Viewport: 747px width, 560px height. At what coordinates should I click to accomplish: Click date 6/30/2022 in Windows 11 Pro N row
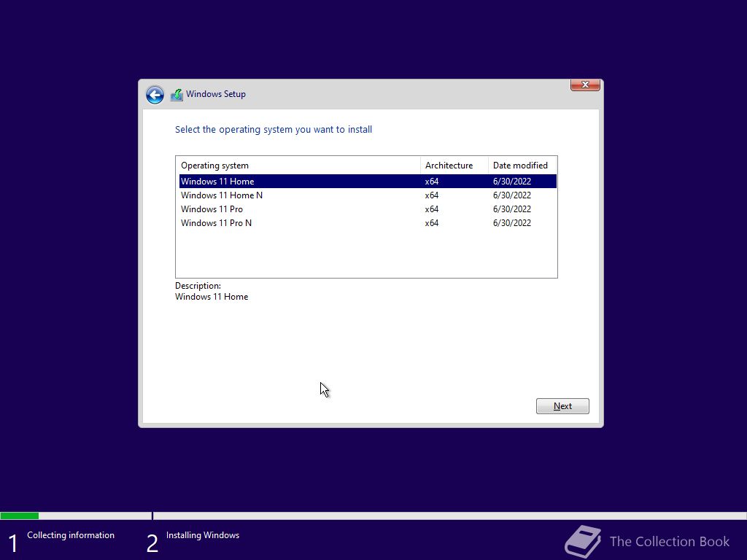coord(511,223)
